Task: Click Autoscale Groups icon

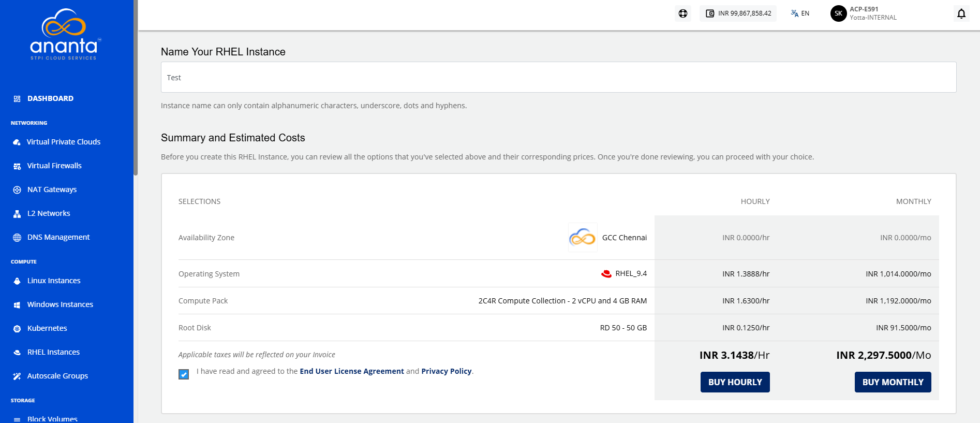Action: [17, 376]
